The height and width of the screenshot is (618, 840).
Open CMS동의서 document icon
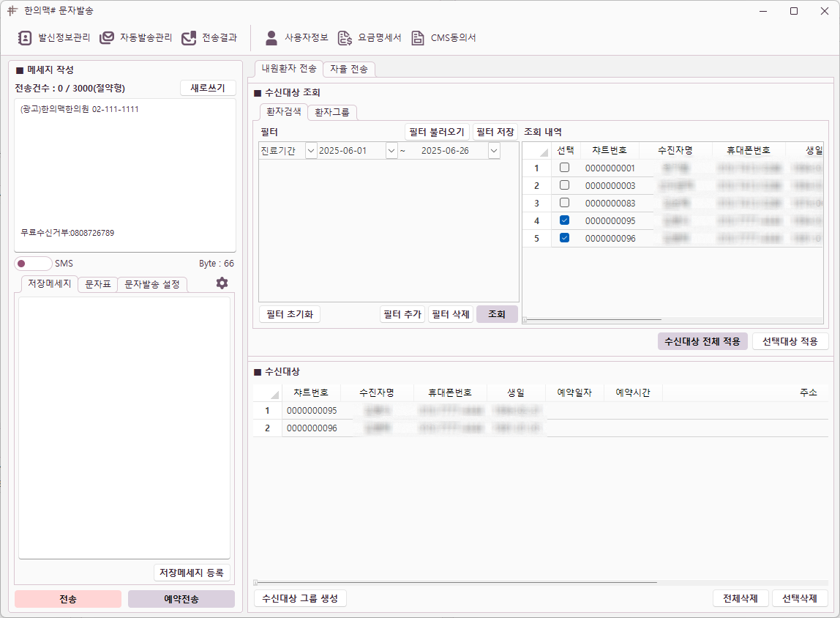(x=418, y=37)
